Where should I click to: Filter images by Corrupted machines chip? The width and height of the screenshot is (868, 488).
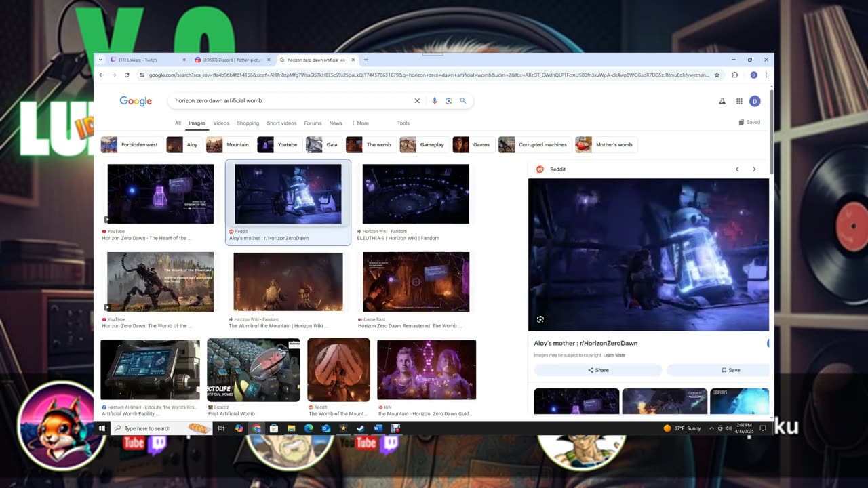pyautogui.click(x=535, y=145)
